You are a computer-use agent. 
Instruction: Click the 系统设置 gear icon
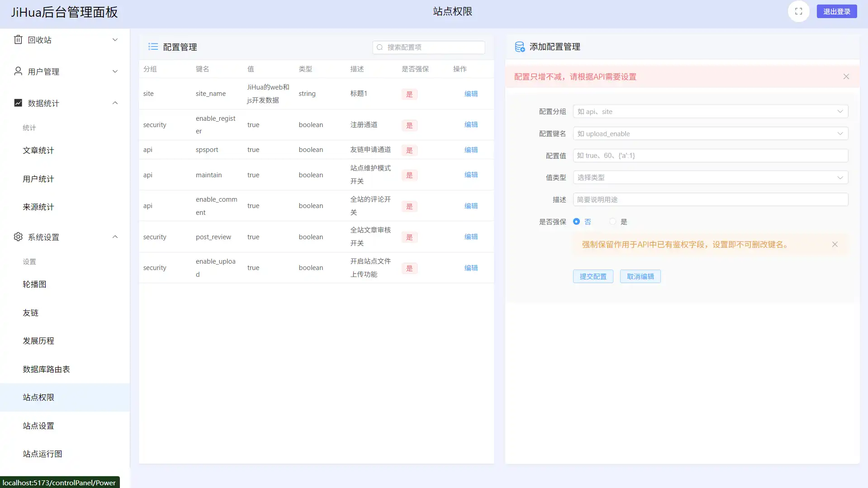click(x=18, y=237)
